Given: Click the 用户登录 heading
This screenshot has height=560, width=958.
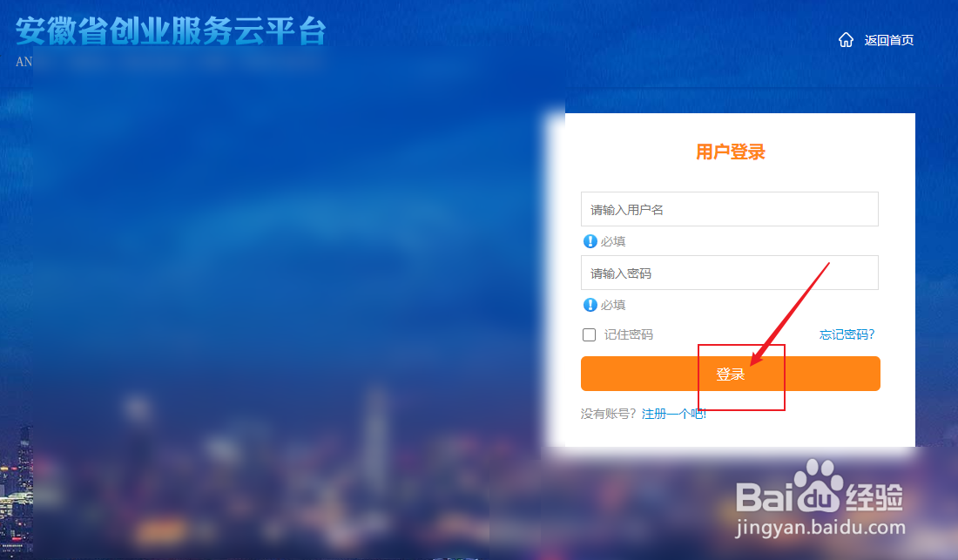Looking at the screenshot, I should (730, 152).
